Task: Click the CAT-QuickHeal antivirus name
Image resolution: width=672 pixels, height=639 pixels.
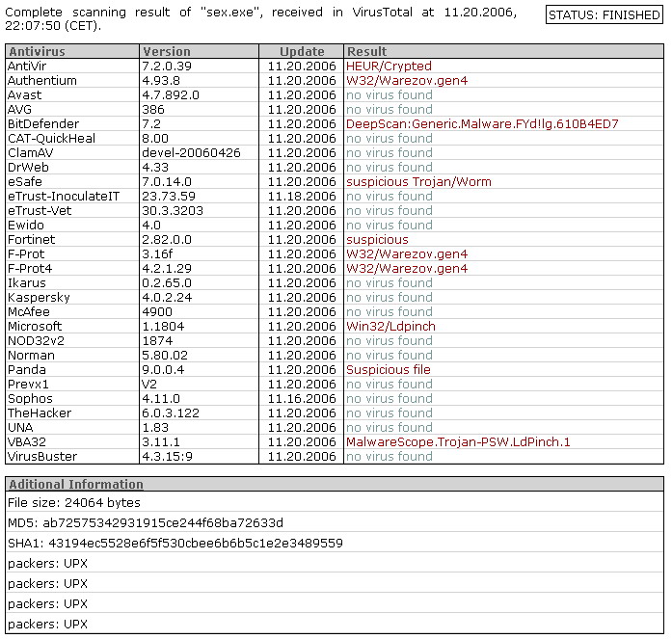Action: 51,139
